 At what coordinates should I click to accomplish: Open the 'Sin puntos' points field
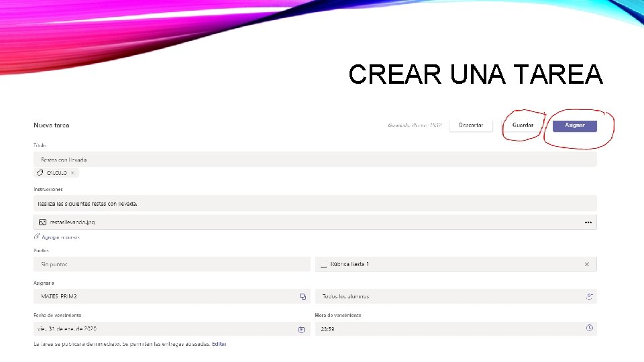(172, 264)
